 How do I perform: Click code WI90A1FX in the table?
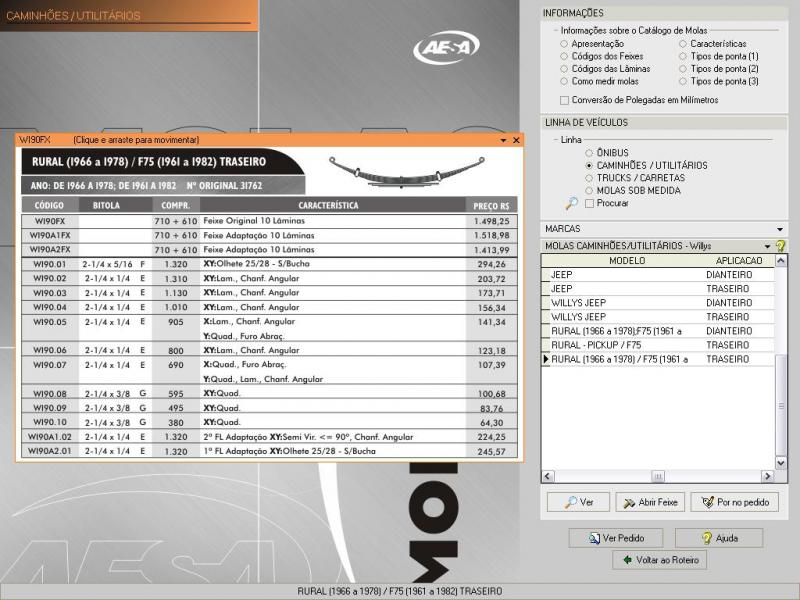click(49, 236)
